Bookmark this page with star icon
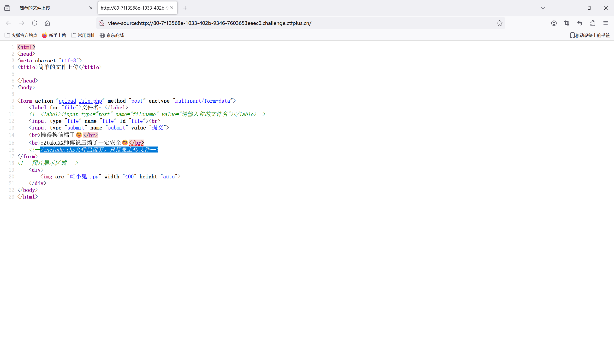This screenshot has width=614, height=364. [499, 23]
